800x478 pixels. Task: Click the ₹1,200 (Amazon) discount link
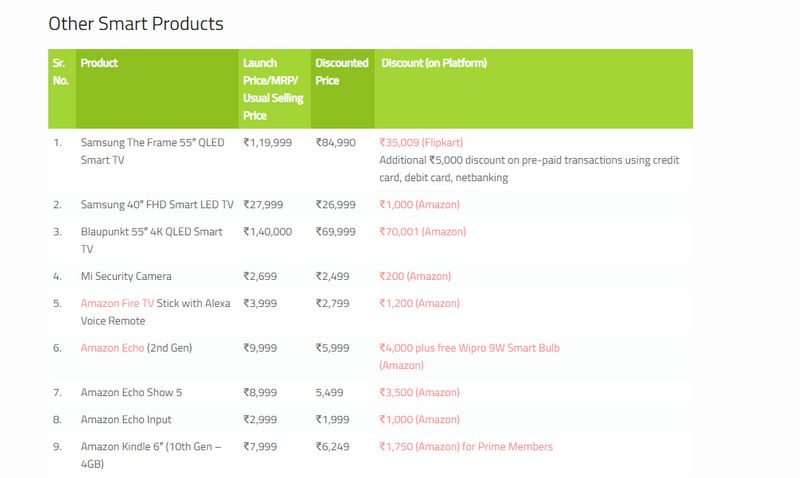(419, 303)
